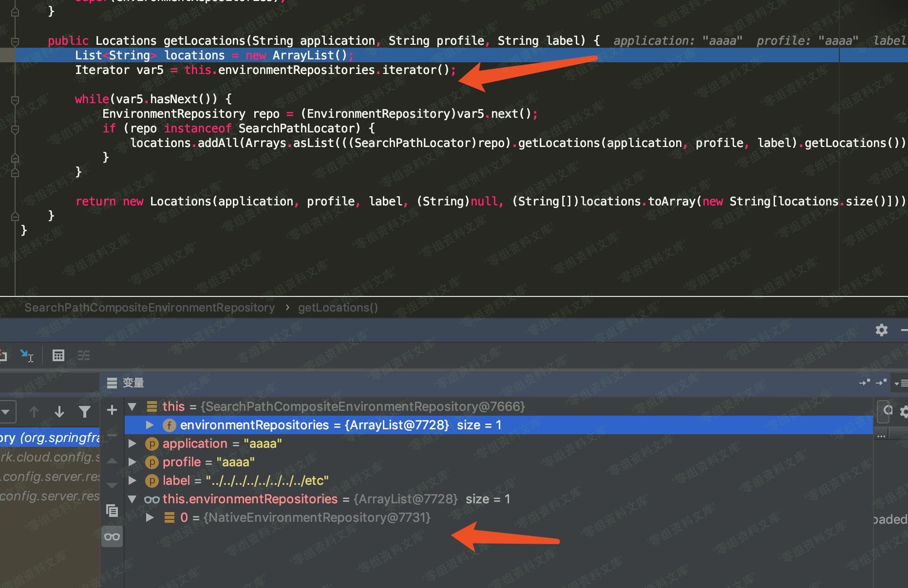Click the filter frames funnel icon
The width and height of the screenshot is (908, 588).
click(85, 412)
